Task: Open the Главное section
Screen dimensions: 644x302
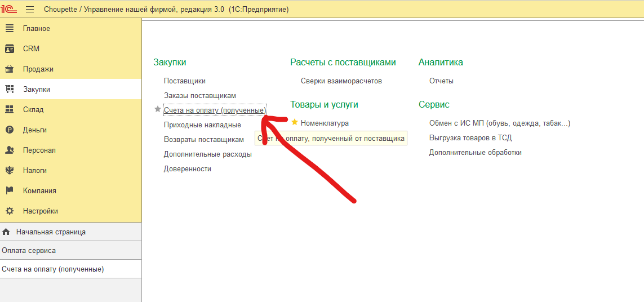Action: pyautogui.click(x=37, y=29)
